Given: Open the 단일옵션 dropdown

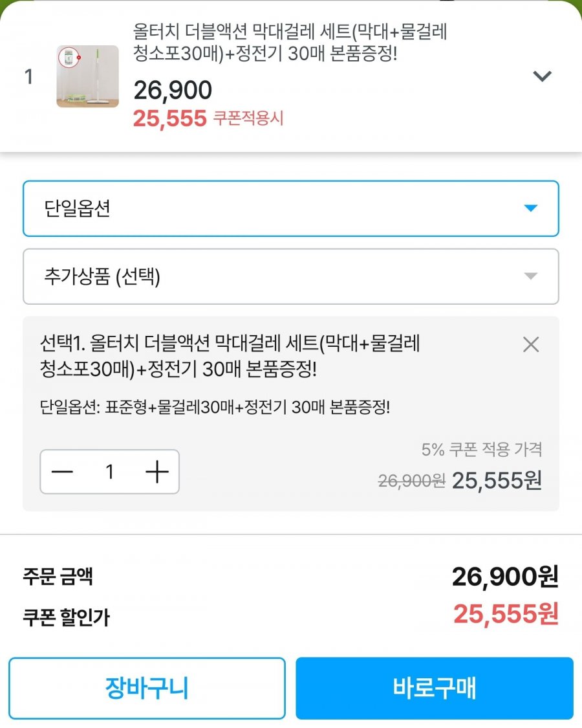Looking at the screenshot, I should coord(291,208).
